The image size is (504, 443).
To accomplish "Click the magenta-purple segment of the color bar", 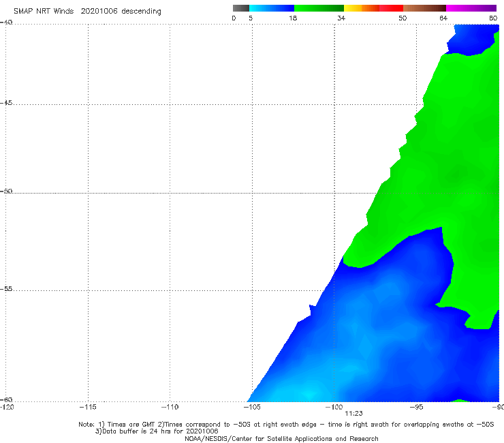I will (x=471, y=8).
